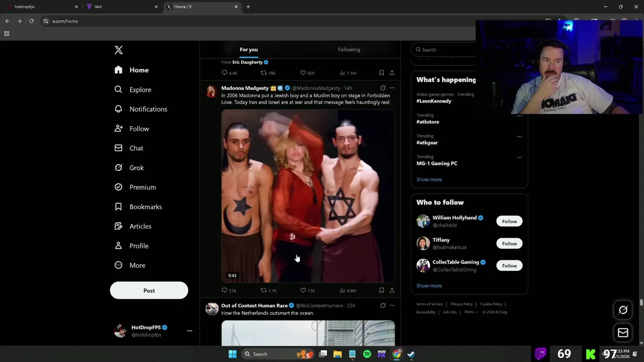Open the Eric Daugherty profile link
The width and height of the screenshot is (644, 362).
click(x=248, y=62)
